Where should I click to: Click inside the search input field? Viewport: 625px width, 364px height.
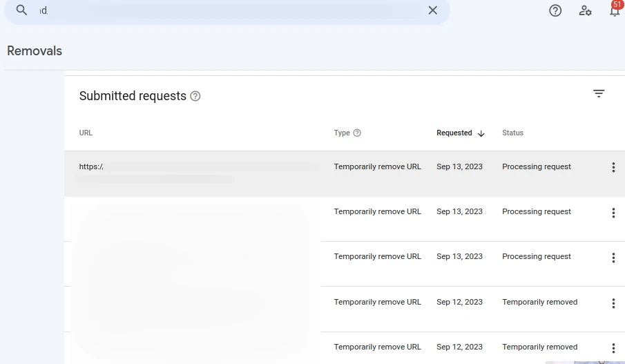228,10
